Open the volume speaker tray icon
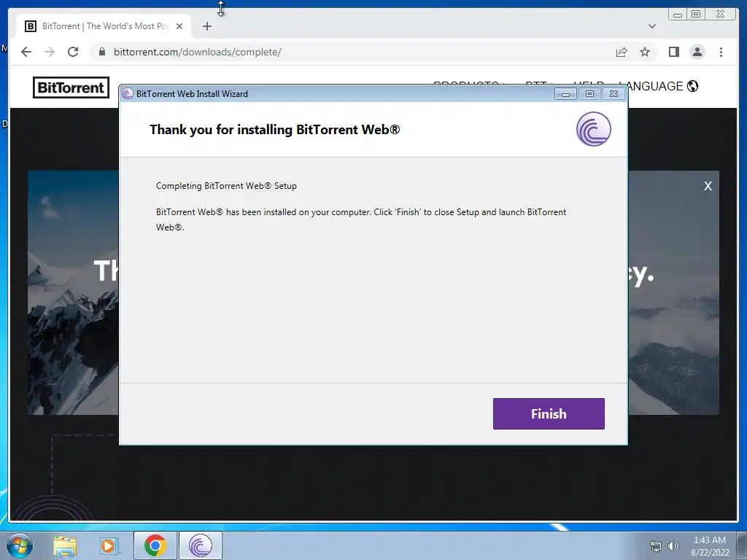Screen dimensions: 747x560 [673, 546]
